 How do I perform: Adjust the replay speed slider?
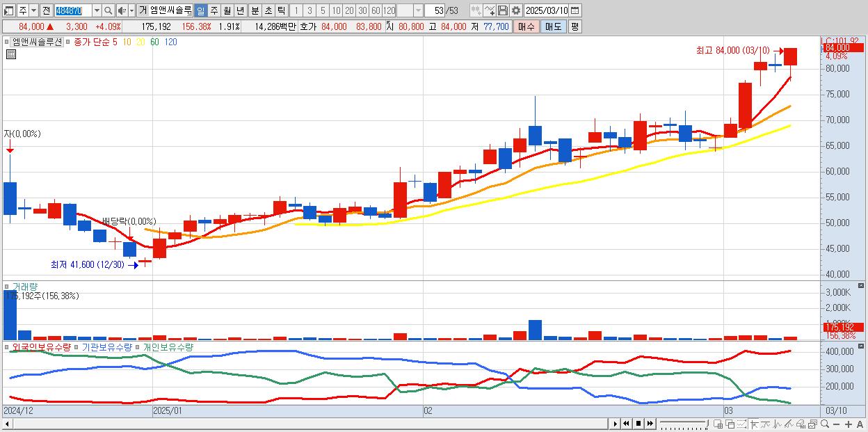[684, 424]
